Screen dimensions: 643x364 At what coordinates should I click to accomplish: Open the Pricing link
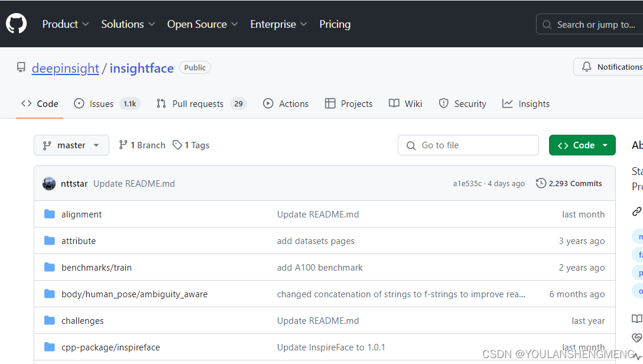click(x=335, y=24)
